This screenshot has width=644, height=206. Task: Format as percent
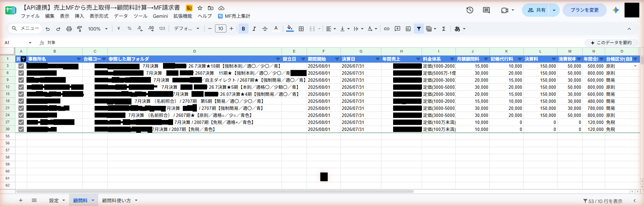(x=129, y=29)
